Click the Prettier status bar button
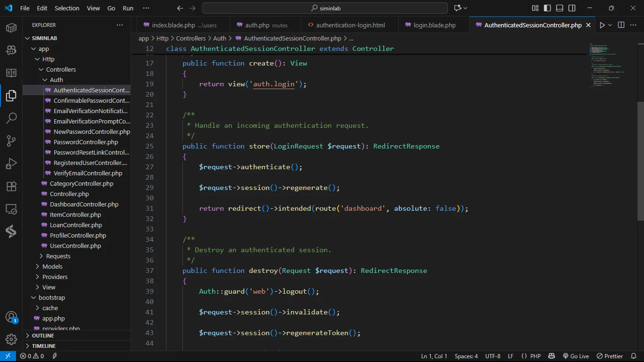The width and height of the screenshot is (644, 362). pos(610,356)
